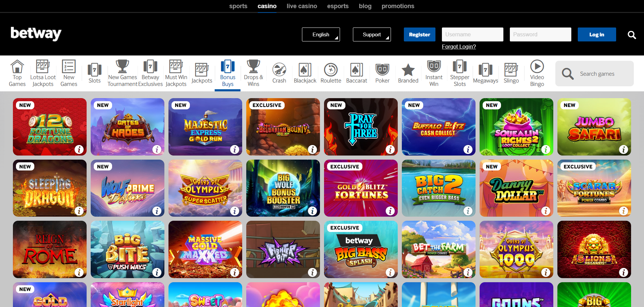644x307 pixels.
Task: Launch Betway Big Bass Splash game
Action: coord(361,250)
